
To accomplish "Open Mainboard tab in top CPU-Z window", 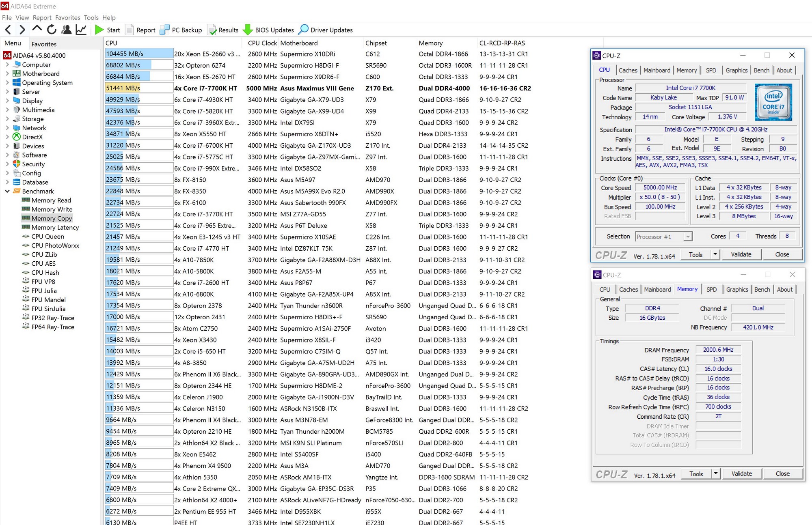I will [x=657, y=70].
